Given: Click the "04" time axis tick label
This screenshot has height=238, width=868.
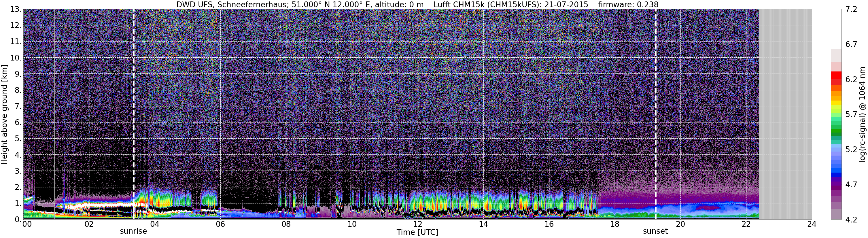Looking at the screenshot, I should tap(154, 224).
